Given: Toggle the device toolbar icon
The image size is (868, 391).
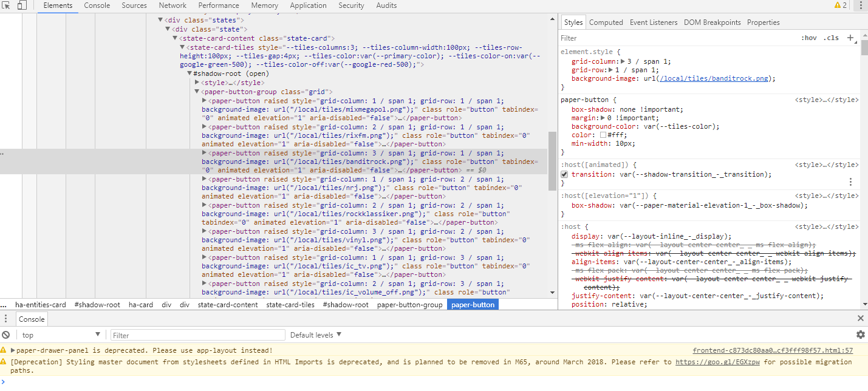Looking at the screenshot, I should [22, 5].
